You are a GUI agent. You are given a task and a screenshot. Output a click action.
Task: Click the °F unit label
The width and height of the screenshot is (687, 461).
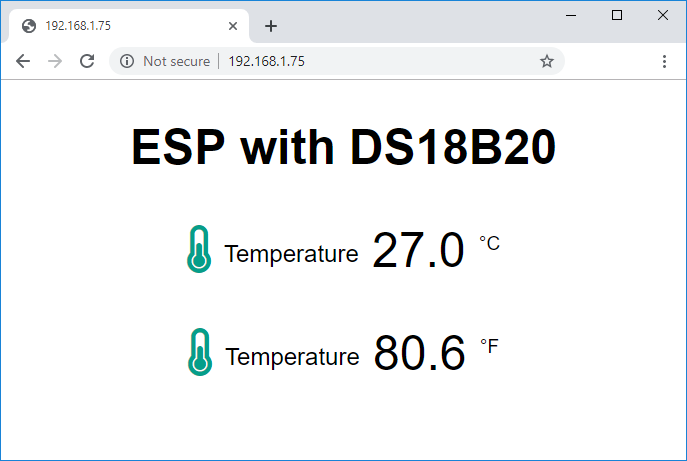click(489, 346)
